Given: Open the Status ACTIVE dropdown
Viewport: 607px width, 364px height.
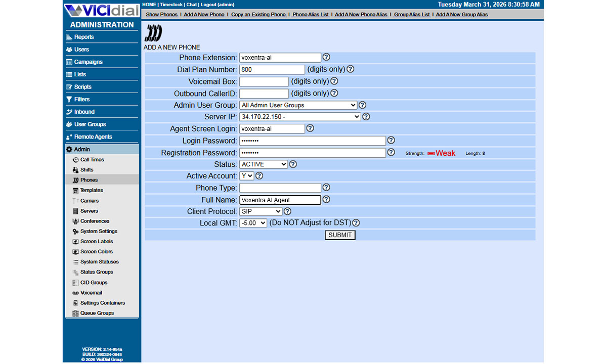Looking at the screenshot, I should (264, 164).
